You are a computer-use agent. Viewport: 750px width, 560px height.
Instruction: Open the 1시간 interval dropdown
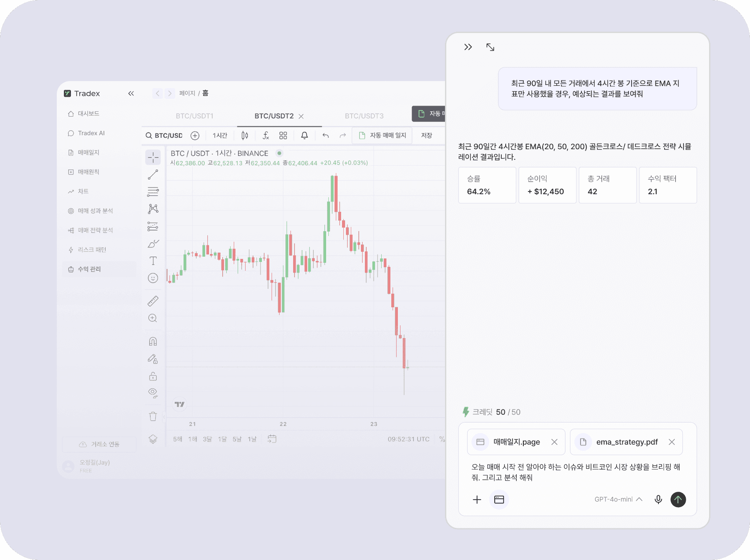220,135
